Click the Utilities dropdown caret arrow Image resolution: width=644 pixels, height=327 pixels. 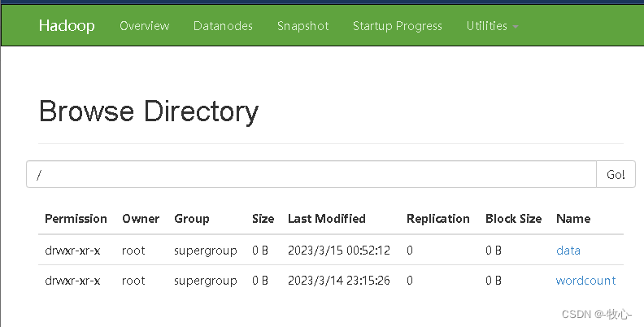coord(516,27)
